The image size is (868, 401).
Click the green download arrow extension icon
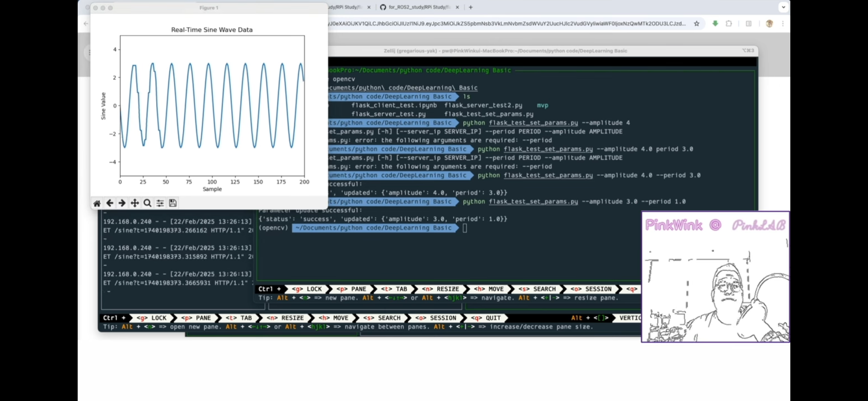[715, 24]
